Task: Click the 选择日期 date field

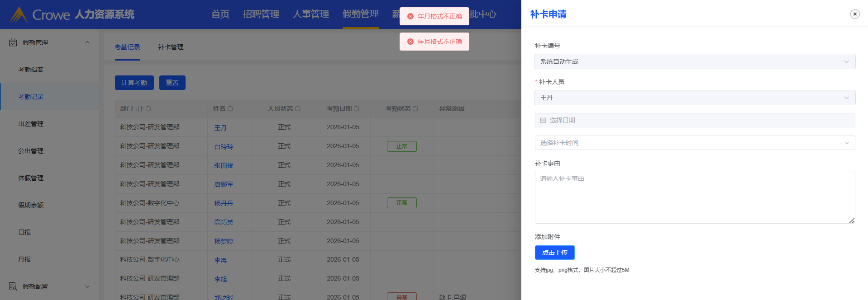Action: tap(695, 120)
